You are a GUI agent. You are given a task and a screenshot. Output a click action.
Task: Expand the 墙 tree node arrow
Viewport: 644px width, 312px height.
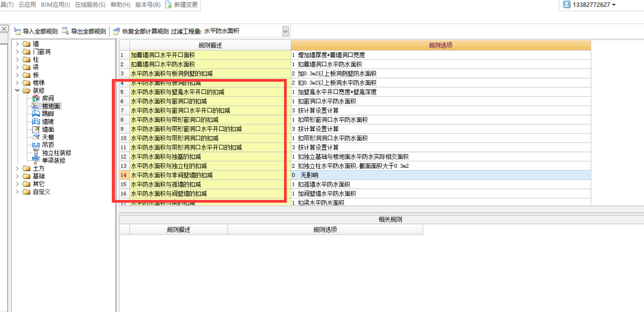[x=17, y=44]
